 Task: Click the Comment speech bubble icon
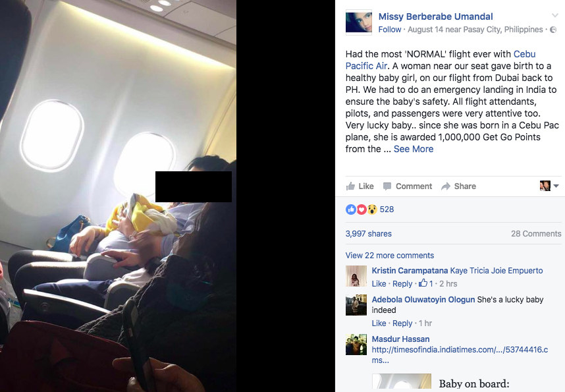(x=387, y=186)
